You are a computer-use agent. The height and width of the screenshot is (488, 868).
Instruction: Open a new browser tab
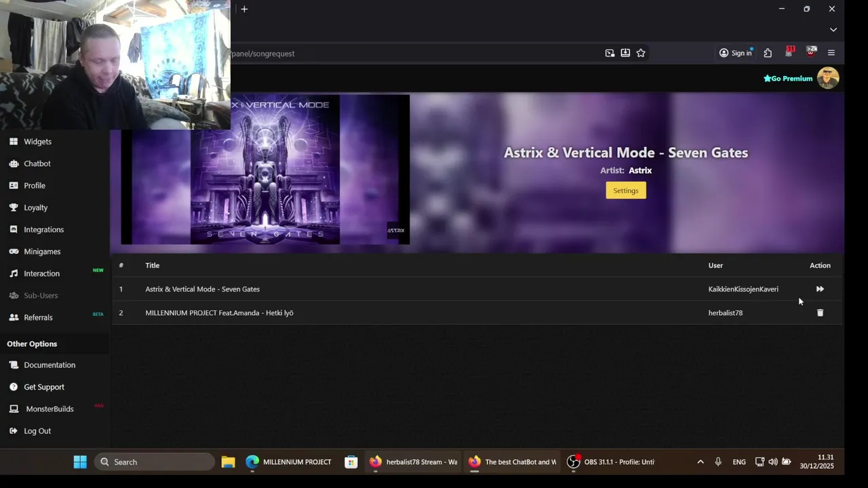(244, 9)
